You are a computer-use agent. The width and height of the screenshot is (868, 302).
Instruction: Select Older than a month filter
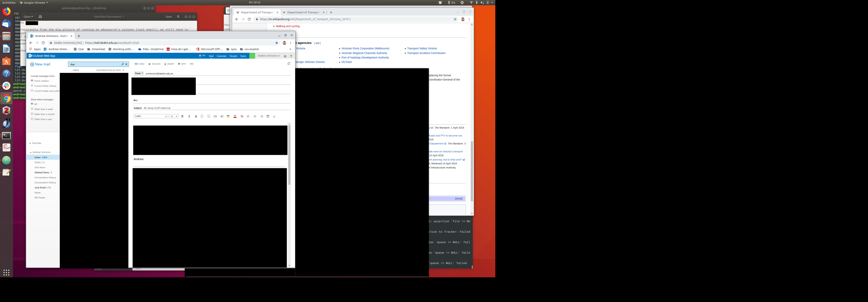click(x=32, y=114)
